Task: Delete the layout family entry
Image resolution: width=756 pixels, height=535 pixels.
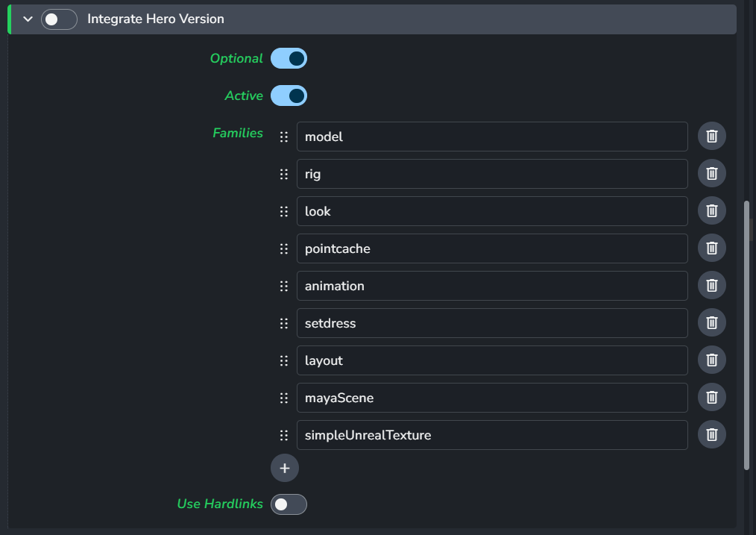Action: pyautogui.click(x=711, y=360)
